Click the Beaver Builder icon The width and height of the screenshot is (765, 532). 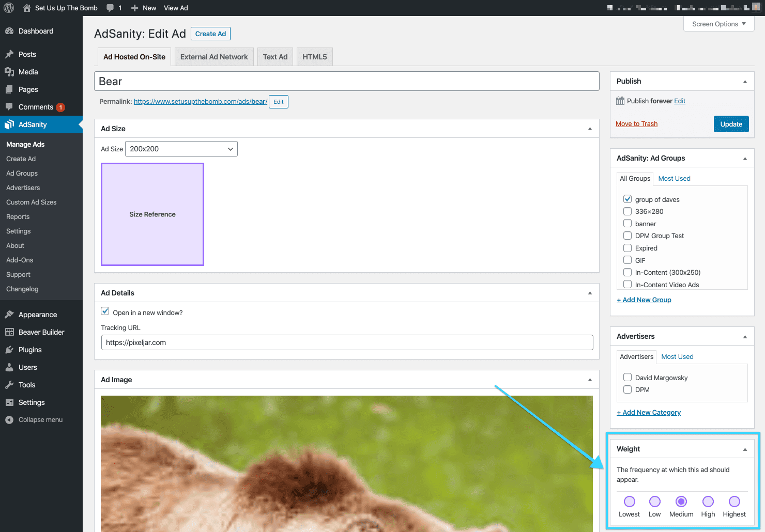pyautogui.click(x=9, y=332)
